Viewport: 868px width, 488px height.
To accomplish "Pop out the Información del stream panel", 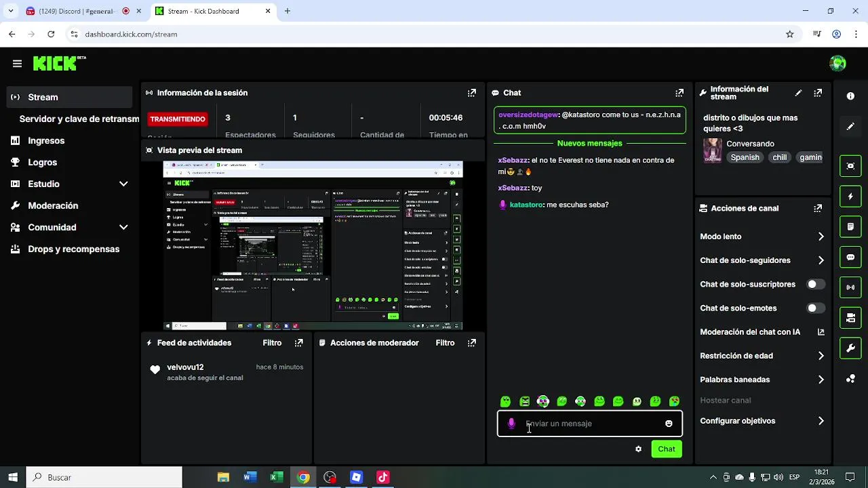I will point(818,93).
